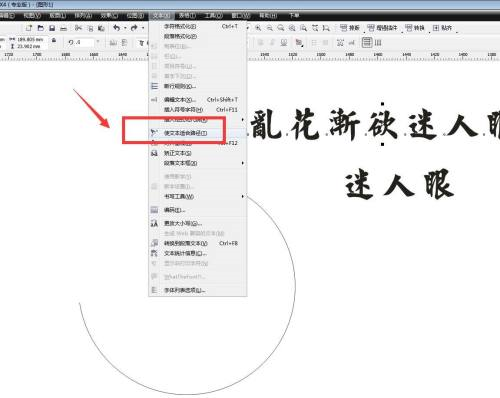This screenshot has width=500, height=398.
Task: Open the 文本 (Text) menu
Action: [161, 16]
